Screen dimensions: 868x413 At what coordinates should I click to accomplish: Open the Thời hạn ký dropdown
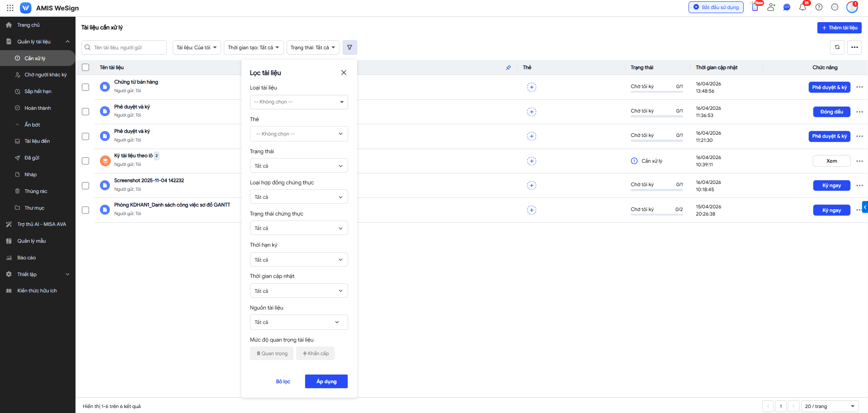pyautogui.click(x=298, y=260)
